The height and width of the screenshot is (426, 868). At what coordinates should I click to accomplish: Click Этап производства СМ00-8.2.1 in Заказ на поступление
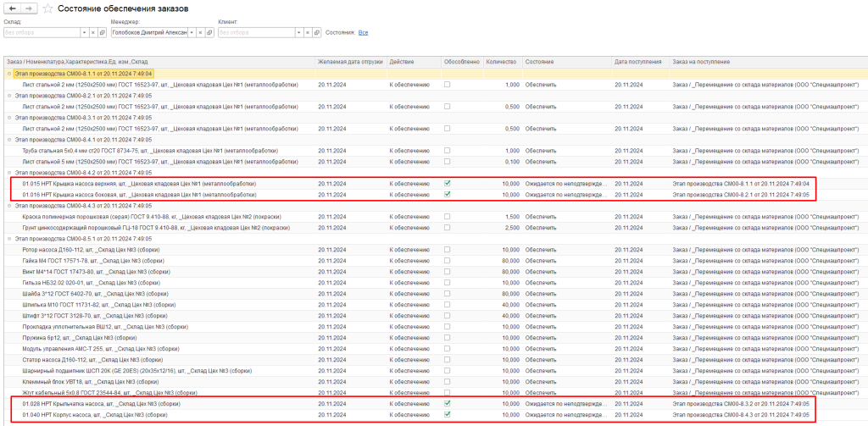(x=741, y=194)
